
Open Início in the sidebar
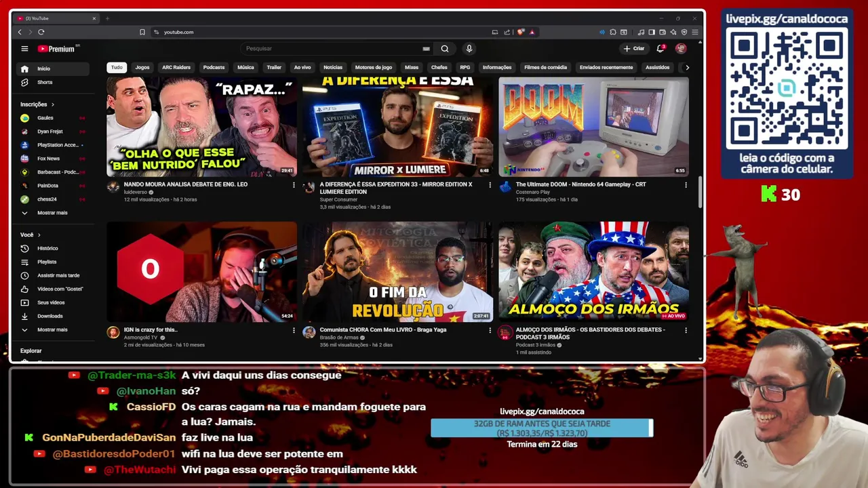point(53,68)
